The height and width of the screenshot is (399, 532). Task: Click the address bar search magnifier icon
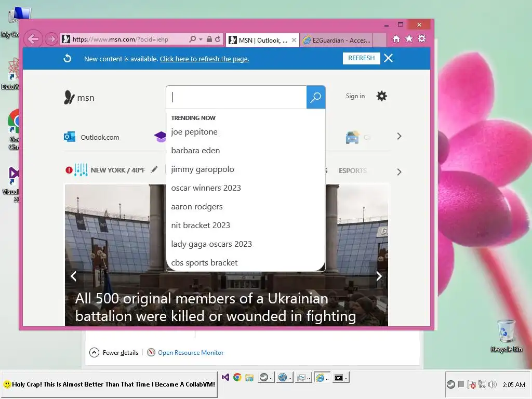click(x=193, y=39)
